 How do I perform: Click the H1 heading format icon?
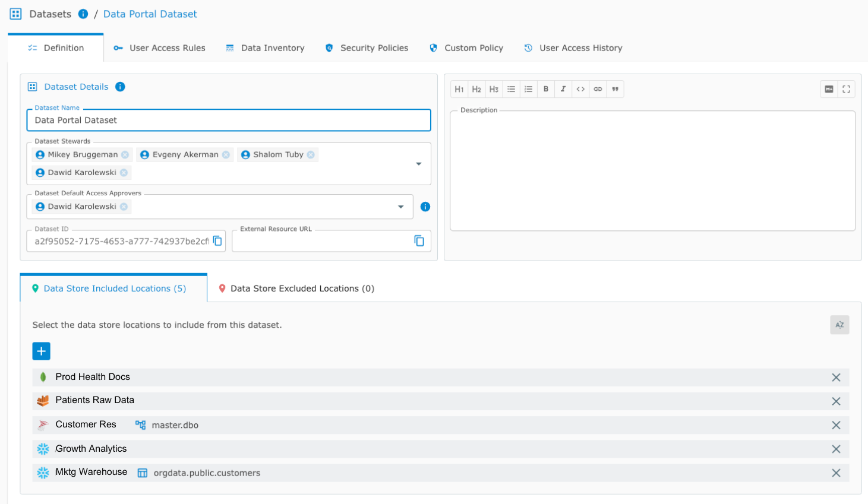[459, 89]
